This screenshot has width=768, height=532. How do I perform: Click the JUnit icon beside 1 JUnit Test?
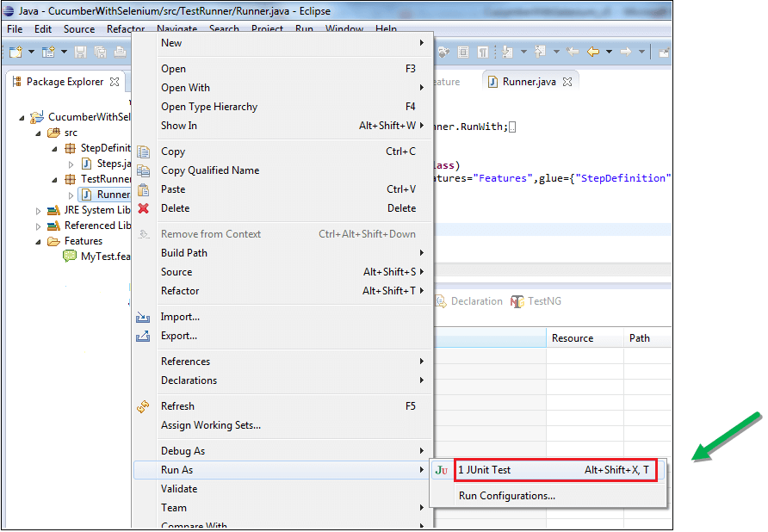442,470
